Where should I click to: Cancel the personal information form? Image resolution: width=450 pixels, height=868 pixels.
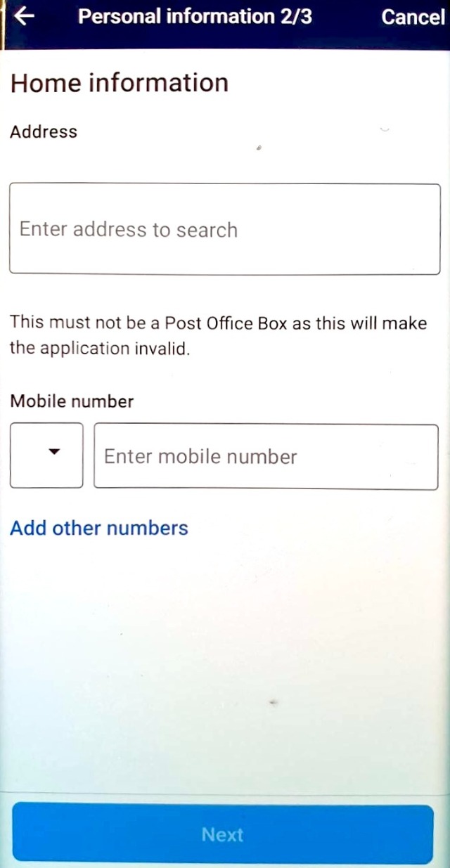413,17
